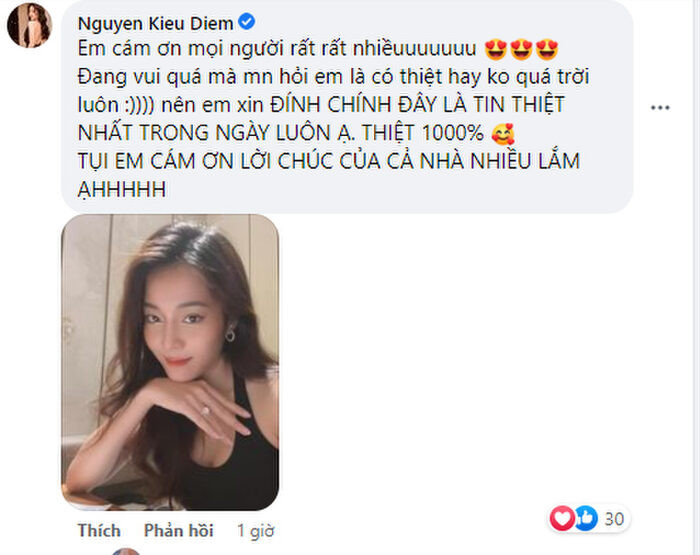
Task: Click Thích to like the comment
Action: click(x=99, y=530)
